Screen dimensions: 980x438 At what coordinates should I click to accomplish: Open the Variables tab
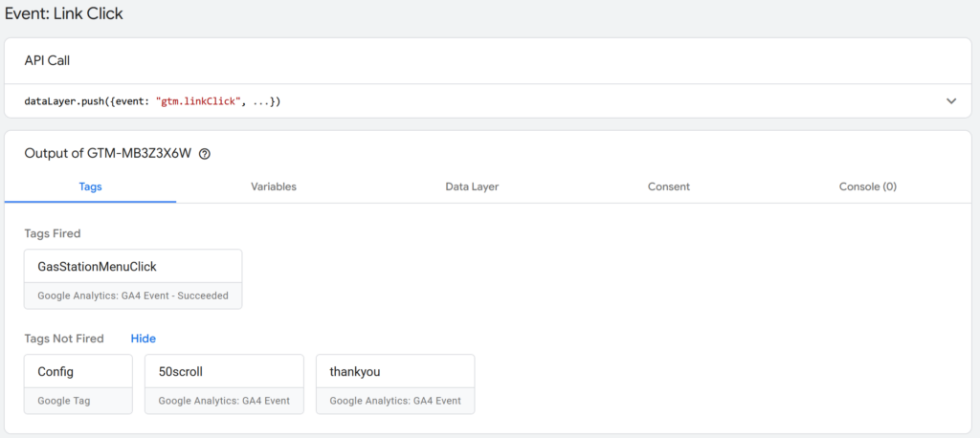coord(274,186)
